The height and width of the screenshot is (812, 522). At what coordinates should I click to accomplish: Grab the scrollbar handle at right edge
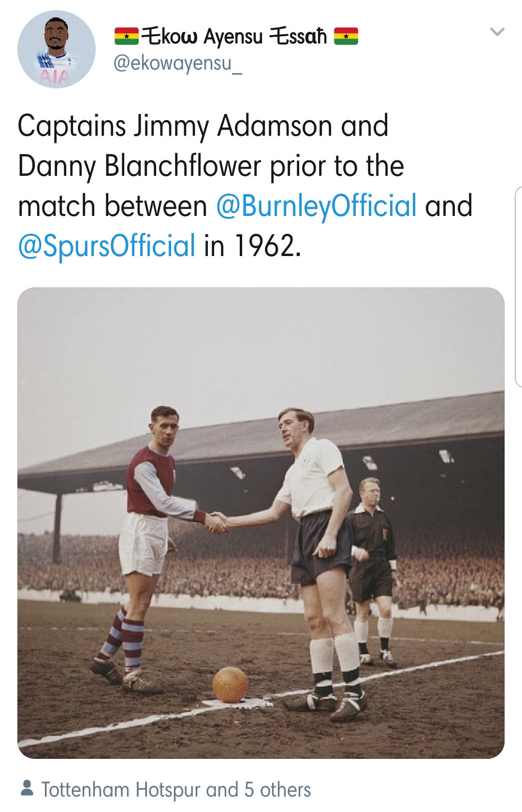coord(519,286)
